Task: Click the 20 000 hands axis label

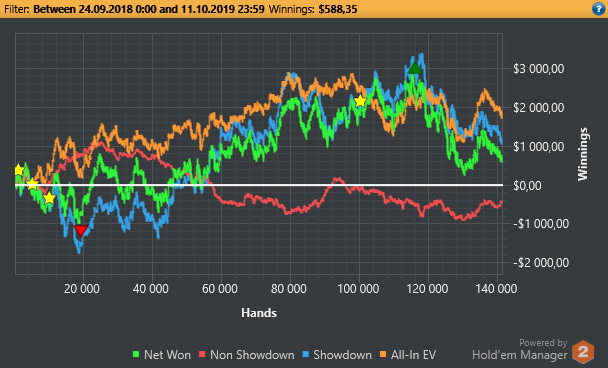Action: 82,289
